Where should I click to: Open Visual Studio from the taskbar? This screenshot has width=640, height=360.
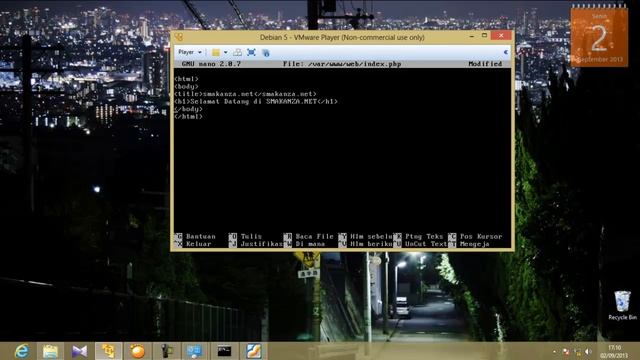(79, 351)
